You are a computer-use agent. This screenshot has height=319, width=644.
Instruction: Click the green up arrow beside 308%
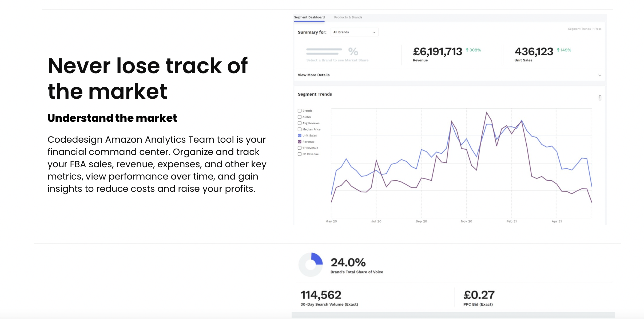point(467,49)
